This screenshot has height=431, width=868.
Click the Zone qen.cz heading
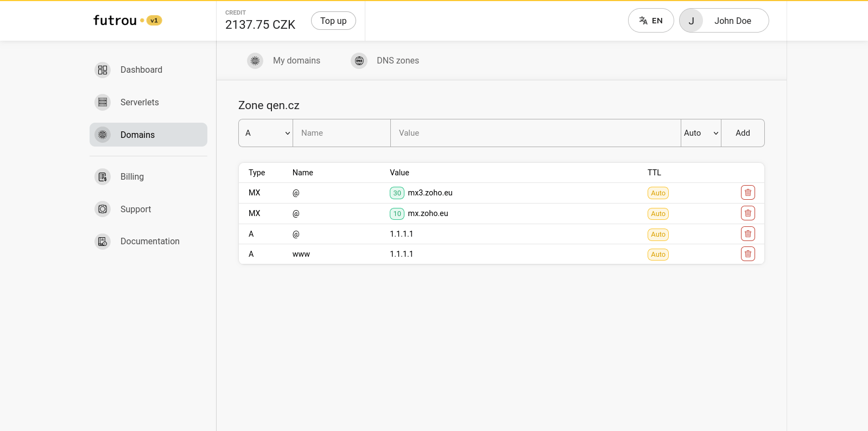point(269,105)
